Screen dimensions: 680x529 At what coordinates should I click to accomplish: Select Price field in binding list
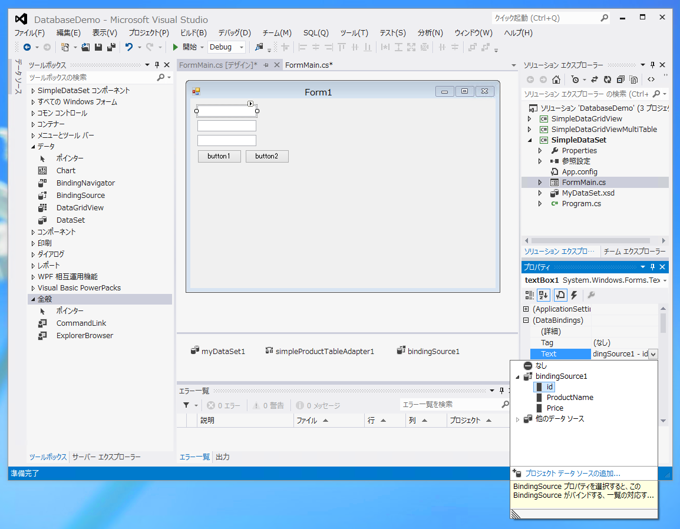(x=555, y=408)
